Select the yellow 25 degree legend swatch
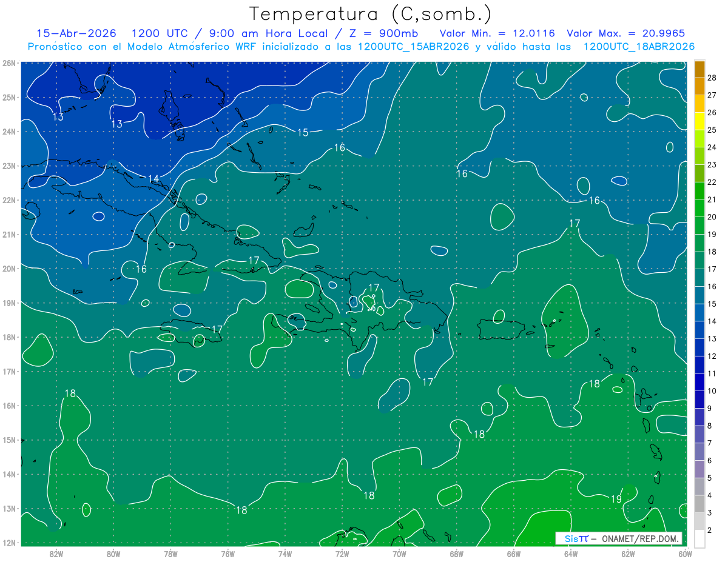 [x=699, y=121]
